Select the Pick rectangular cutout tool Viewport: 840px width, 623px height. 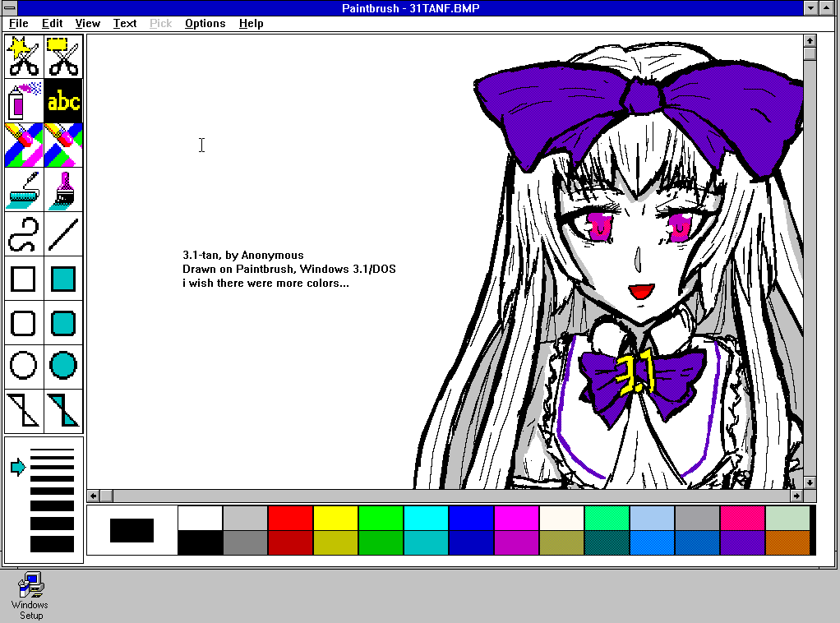point(64,56)
